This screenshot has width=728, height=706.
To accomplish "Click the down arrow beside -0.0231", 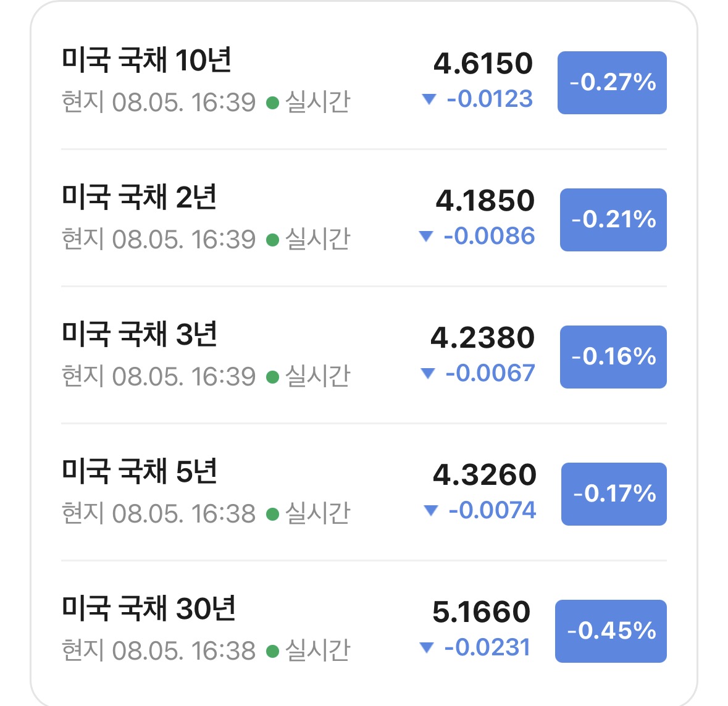I will coord(426,647).
